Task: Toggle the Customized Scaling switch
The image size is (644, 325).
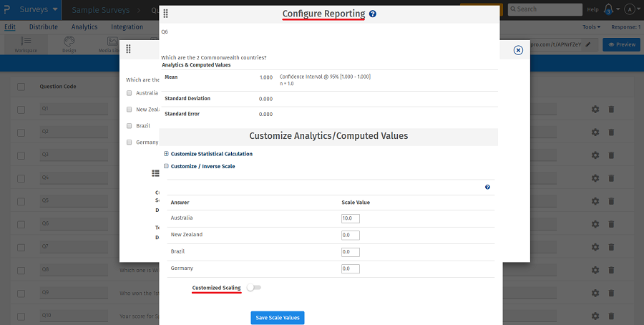Action: [x=253, y=288]
